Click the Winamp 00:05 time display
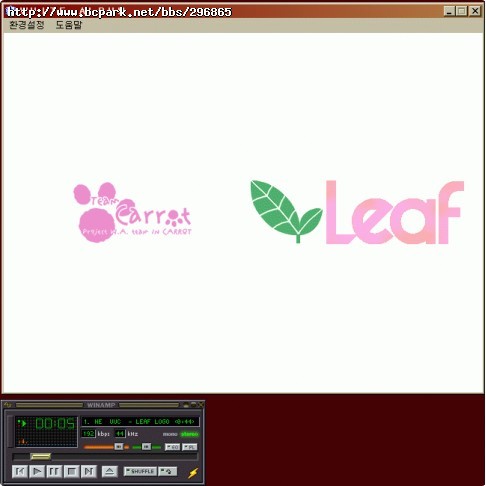 pyautogui.click(x=55, y=424)
